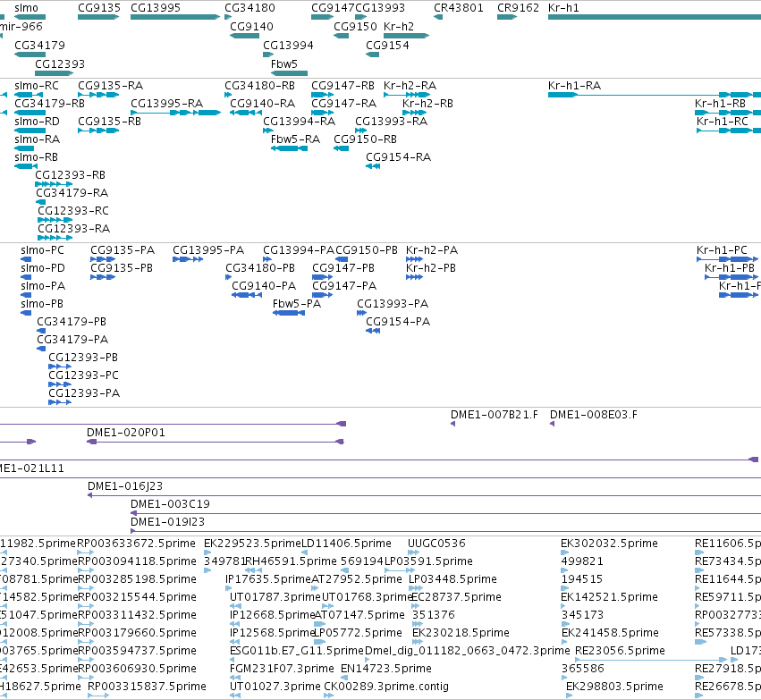Click the CG34180 gene label
The image size is (761, 700).
(x=249, y=8)
